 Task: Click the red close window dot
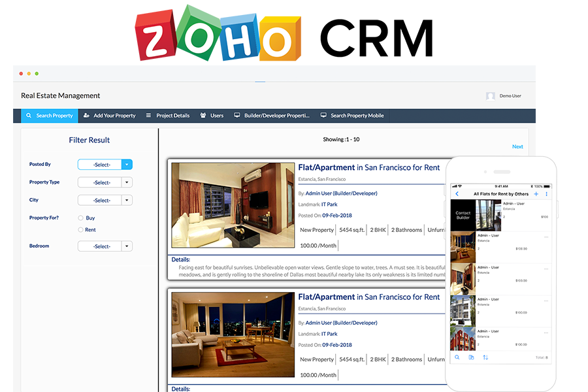[21, 74]
